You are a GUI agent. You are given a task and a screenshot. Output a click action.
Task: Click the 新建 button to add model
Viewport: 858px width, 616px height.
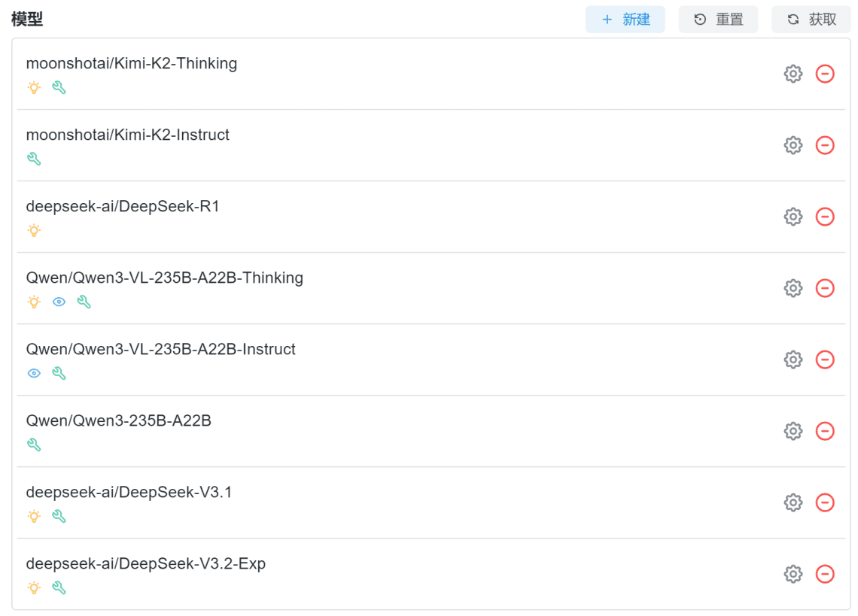click(625, 20)
